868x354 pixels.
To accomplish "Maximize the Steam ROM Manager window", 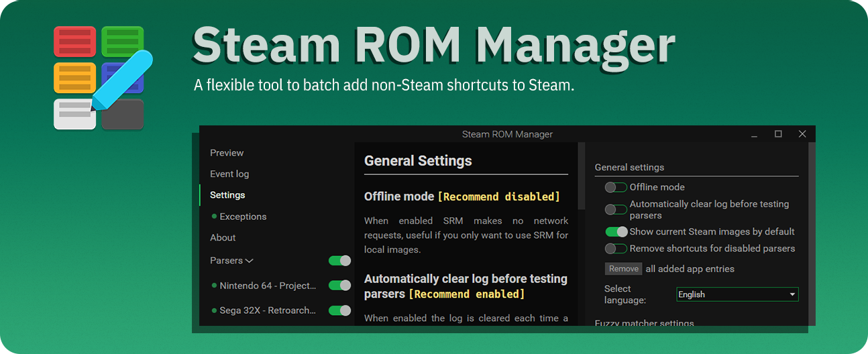I will (778, 134).
